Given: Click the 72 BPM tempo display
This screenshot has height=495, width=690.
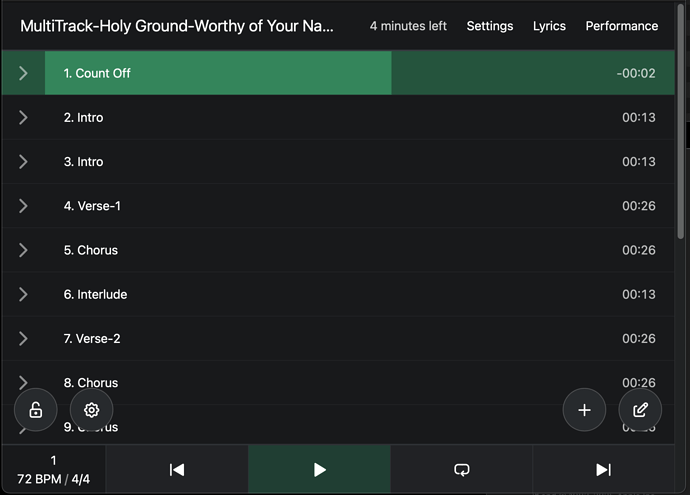Looking at the screenshot, I should tap(53, 477).
